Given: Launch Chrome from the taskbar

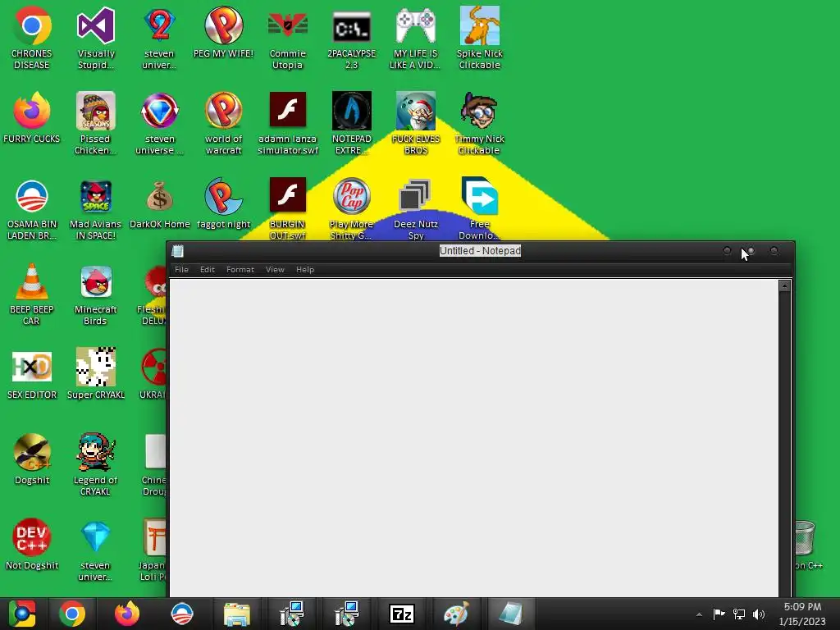Looking at the screenshot, I should click(x=72, y=614).
